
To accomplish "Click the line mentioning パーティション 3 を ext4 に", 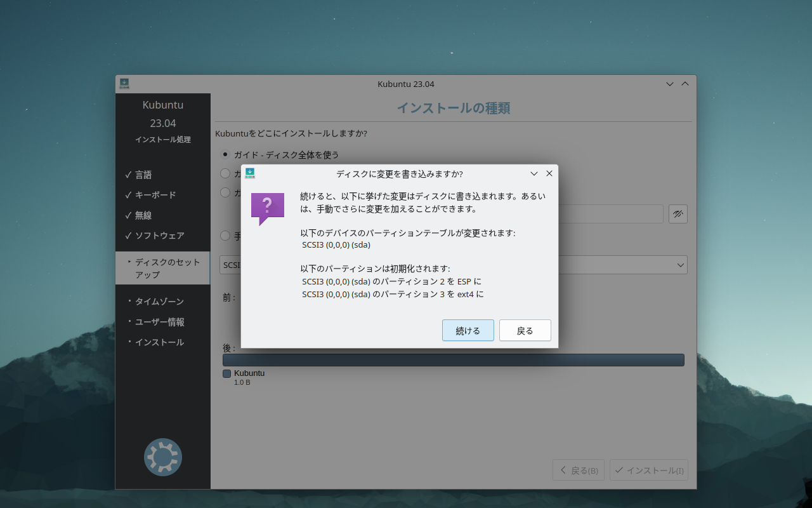I will click(x=393, y=294).
